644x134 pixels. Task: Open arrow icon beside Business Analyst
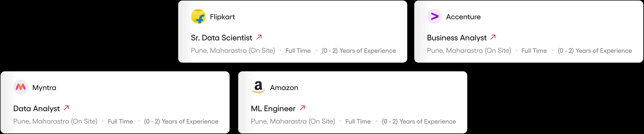click(493, 37)
